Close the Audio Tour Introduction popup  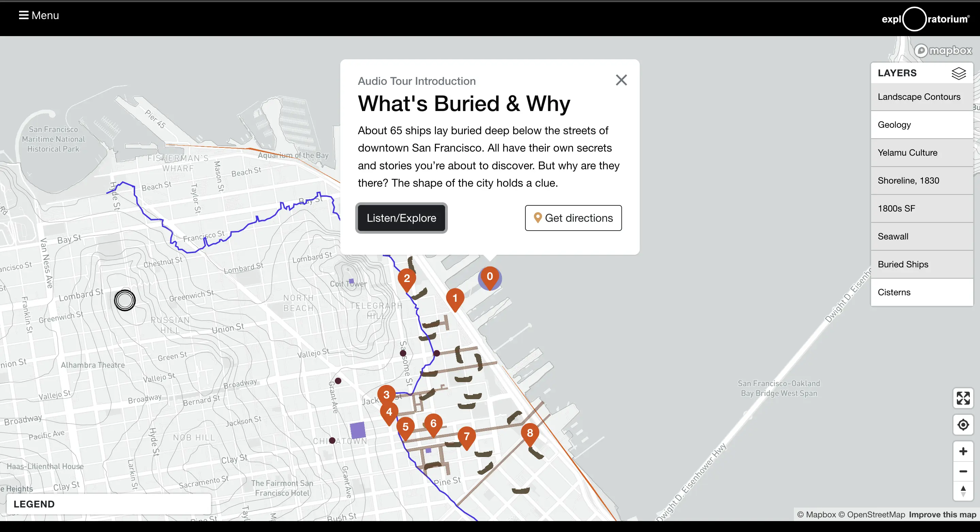coord(621,80)
